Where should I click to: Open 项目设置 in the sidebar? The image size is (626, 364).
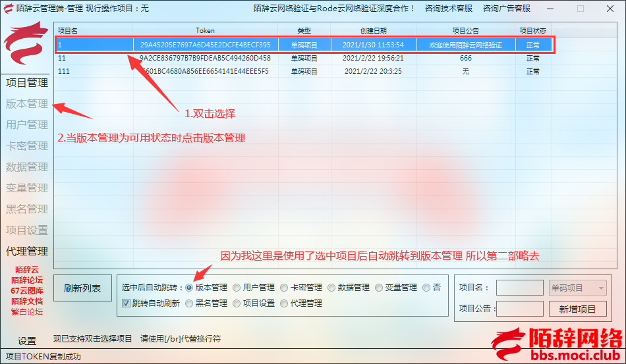pyautogui.click(x=27, y=230)
